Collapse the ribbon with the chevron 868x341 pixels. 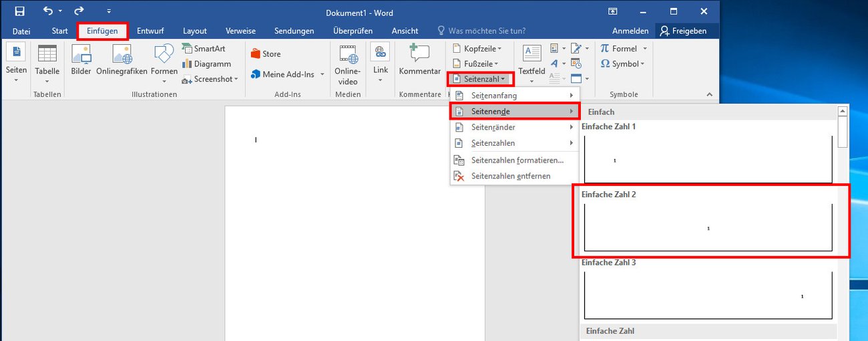point(709,94)
